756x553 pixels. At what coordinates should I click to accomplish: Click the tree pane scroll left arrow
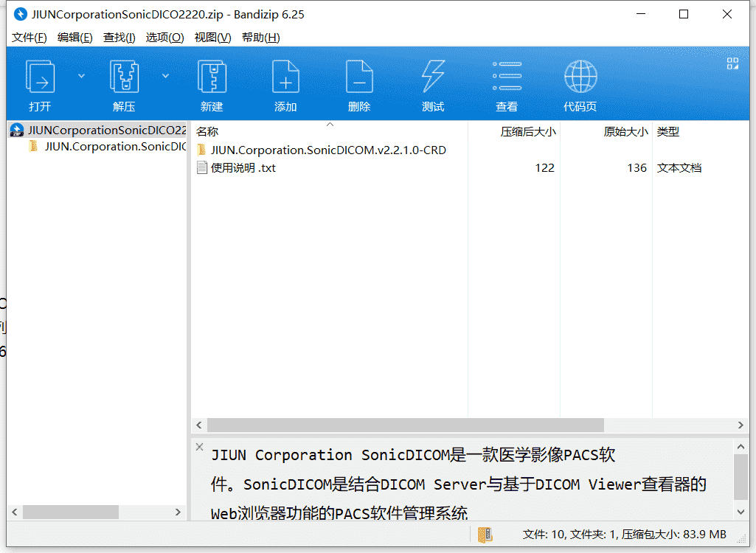point(15,512)
